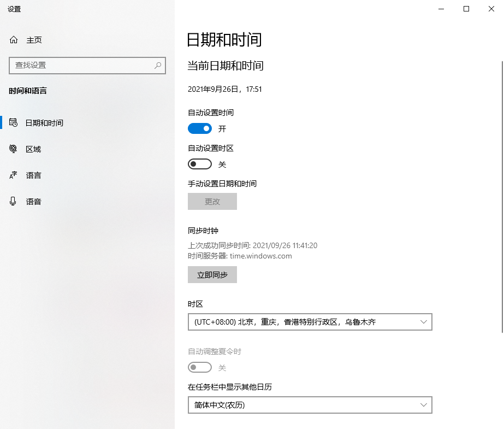Open the 简体中文(农历) calendar dropdown

point(310,405)
